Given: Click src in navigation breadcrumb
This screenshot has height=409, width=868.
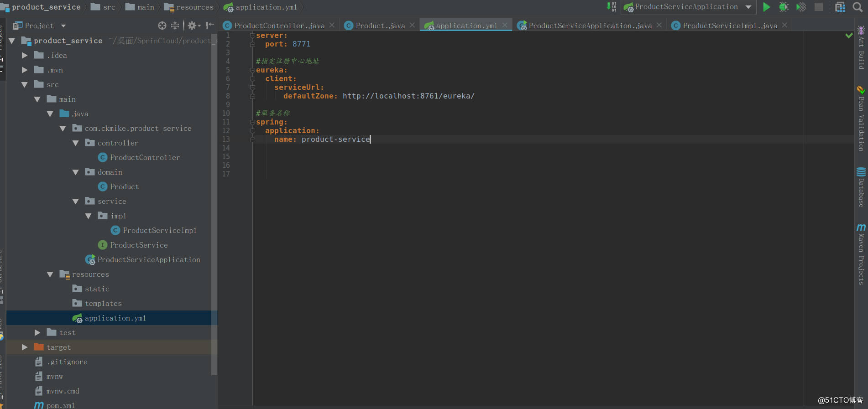Looking at the screenshot, I should tap(104, 7).
